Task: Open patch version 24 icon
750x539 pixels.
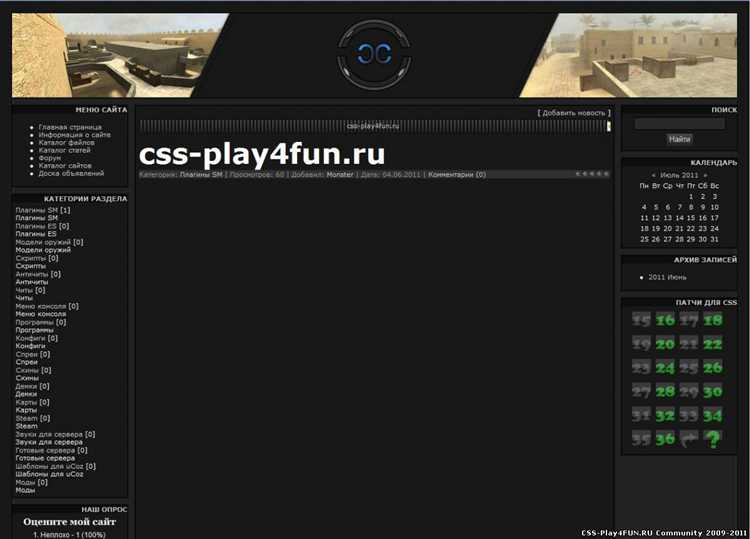Action: click(665, 368)
